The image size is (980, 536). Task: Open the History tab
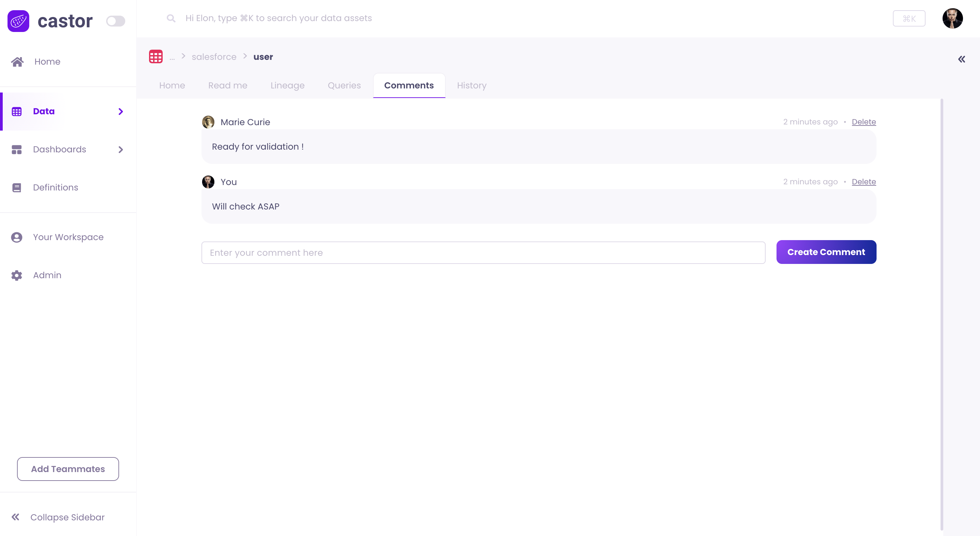[471, 85]
